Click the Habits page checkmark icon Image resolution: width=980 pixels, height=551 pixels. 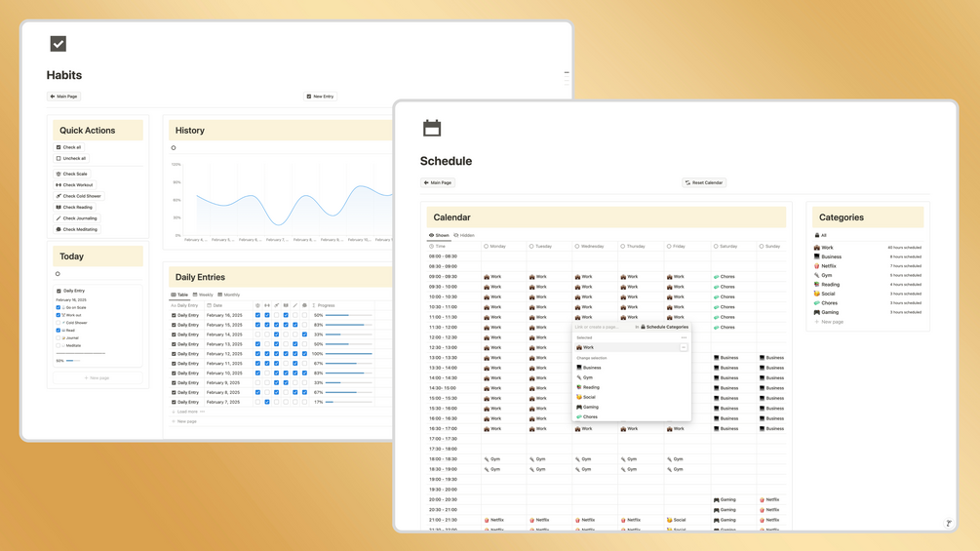pyautogui.click(x=59, y=44)
